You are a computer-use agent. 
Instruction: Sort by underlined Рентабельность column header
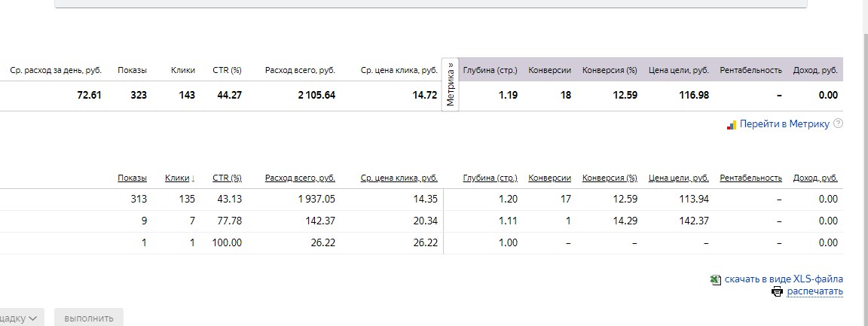tap(751, 178)
